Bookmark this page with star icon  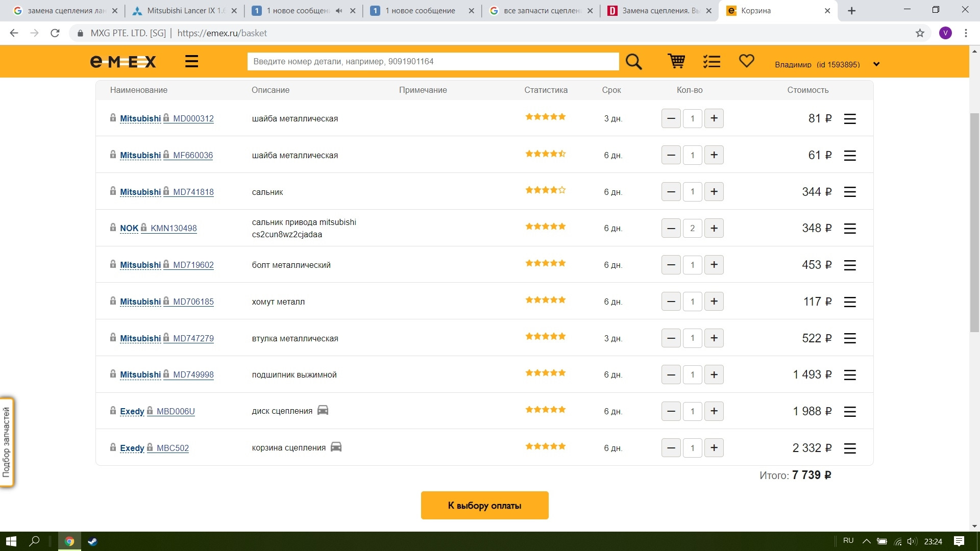tap(920, 33)
